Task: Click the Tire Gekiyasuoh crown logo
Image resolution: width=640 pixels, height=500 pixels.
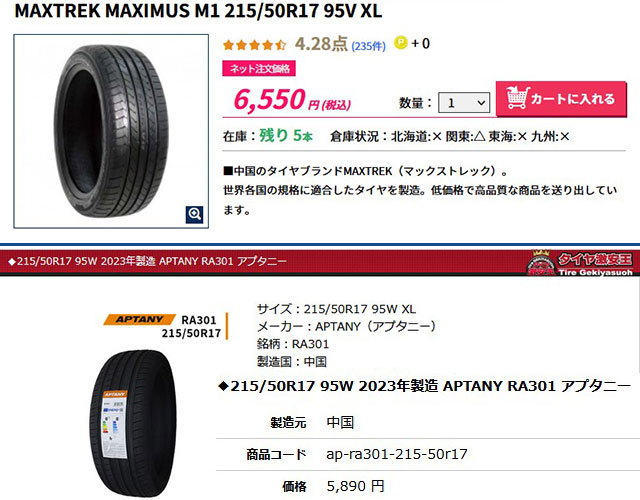Action: tap(580, 262)
